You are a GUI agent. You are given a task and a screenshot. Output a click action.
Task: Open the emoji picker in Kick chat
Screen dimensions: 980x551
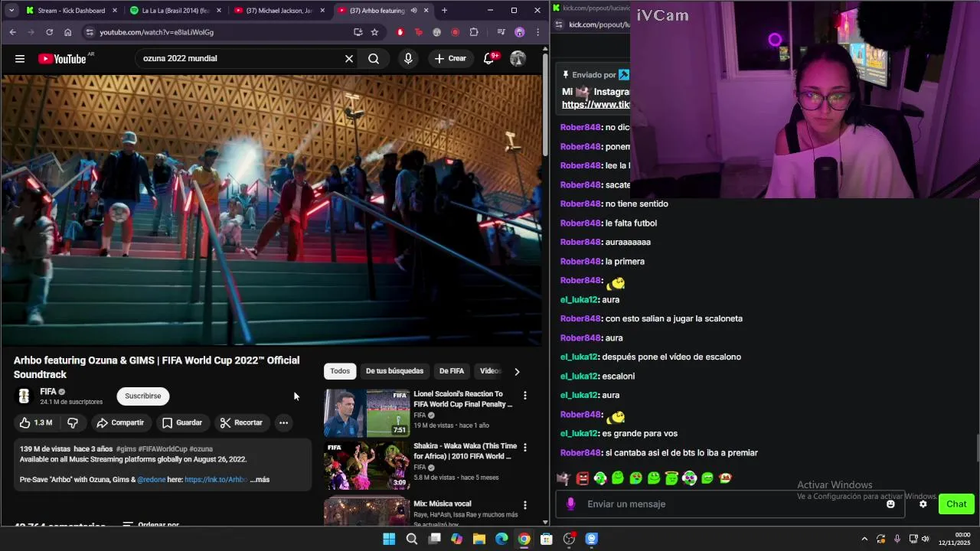[890, 504]
